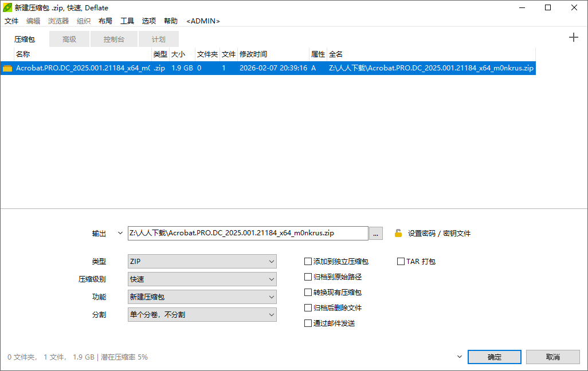Click the 确定 button to confirm
Viewport: 588px width, 371px height.
[x=493, y=357]
